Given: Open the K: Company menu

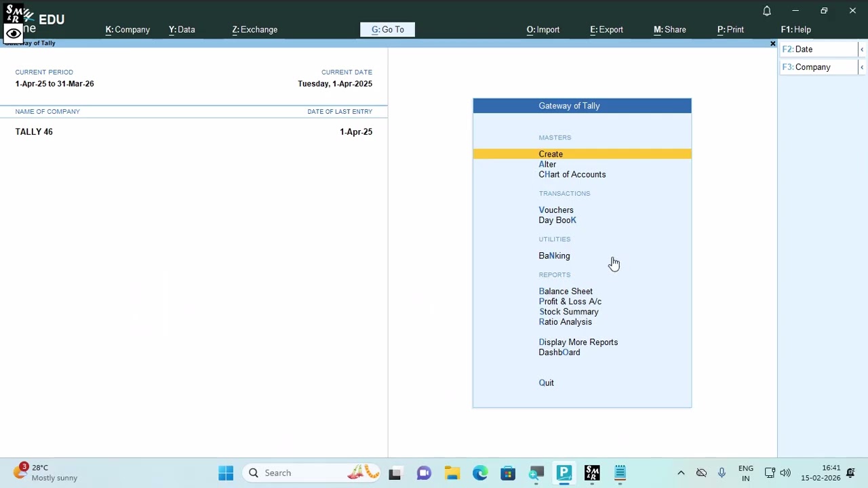Looking at the screenshot, I should click(127, 30).
